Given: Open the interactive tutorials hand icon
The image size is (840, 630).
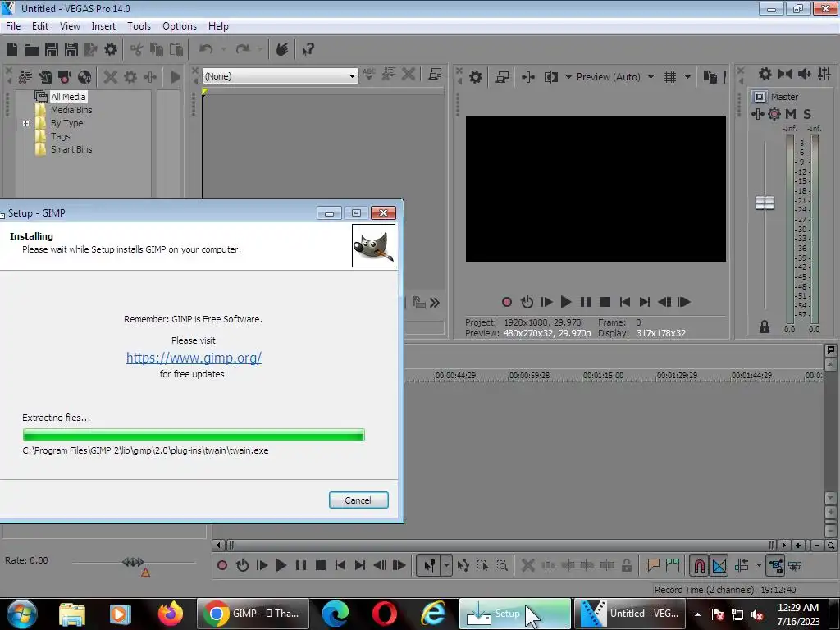Looking at the screenshot, I should [x=282, y=49].
